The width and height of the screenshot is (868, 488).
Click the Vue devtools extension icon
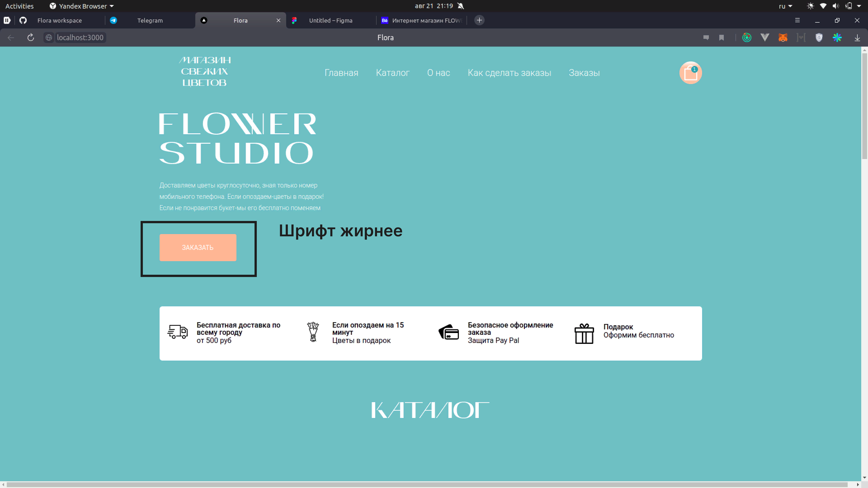coord(764,37)
